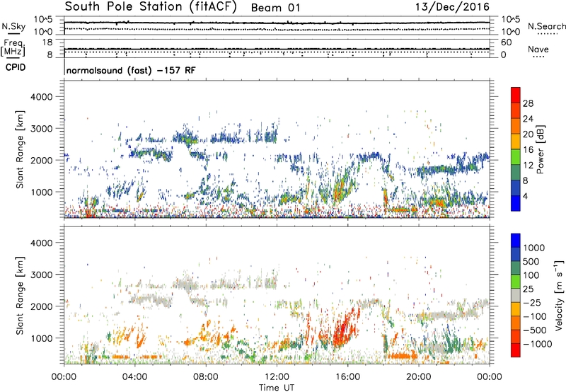This screenshot has width=566, height=392.
Task: Click the '1000' velocity colorbar tick
Action: (534, 248)
